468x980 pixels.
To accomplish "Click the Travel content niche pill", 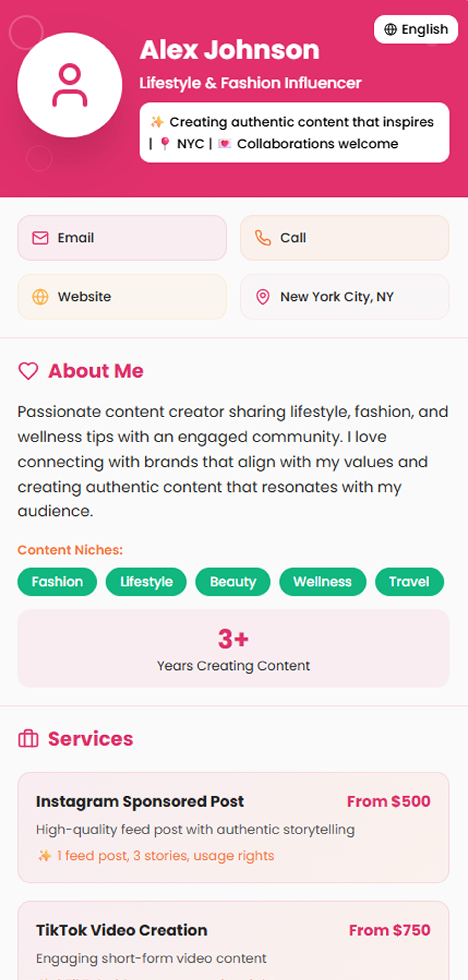I will (x=409, y=582).
